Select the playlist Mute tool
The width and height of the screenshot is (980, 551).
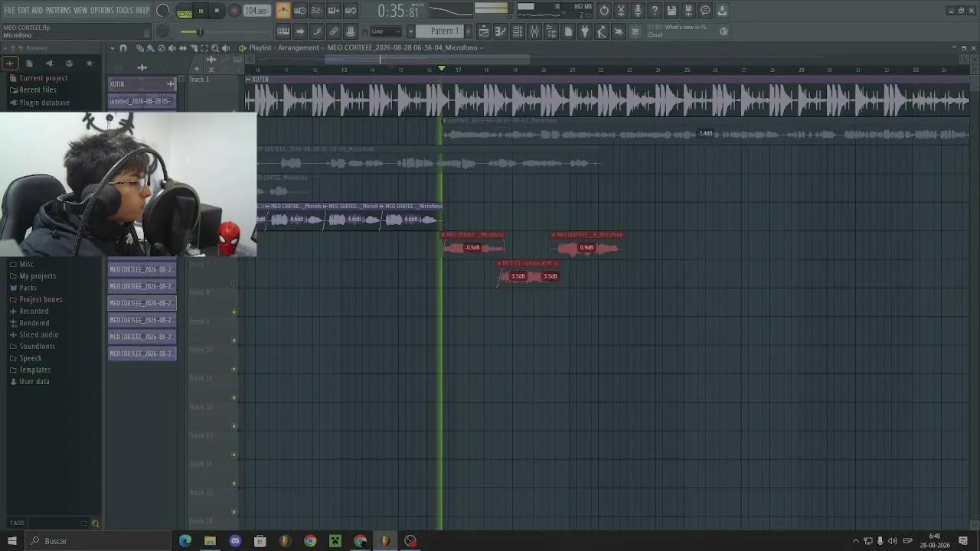(171, 48)
